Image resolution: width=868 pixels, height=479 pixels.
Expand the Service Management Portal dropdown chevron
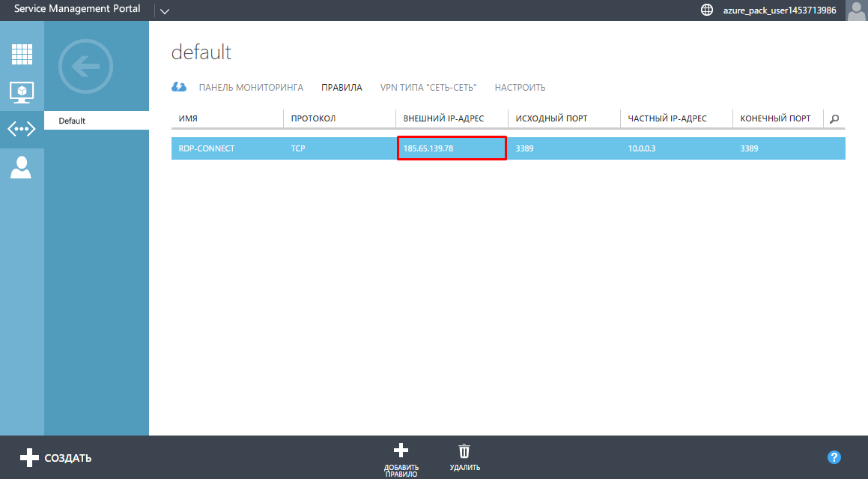coord(165,10)
